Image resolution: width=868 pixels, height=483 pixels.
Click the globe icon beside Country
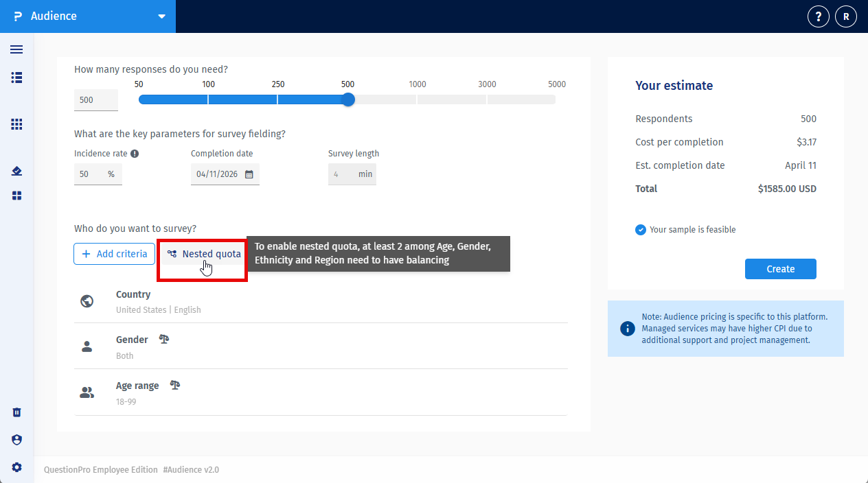pyautogui.click(x=87, y=301)
